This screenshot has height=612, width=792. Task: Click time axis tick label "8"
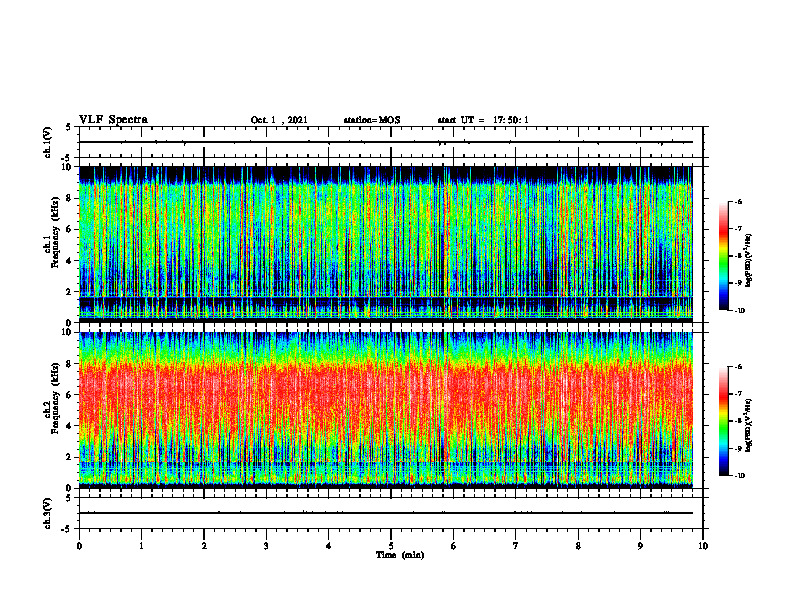[578, 546]
